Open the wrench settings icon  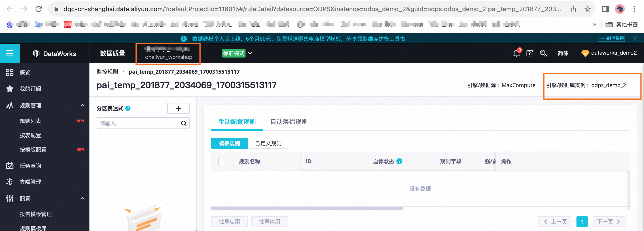[543, 53]
